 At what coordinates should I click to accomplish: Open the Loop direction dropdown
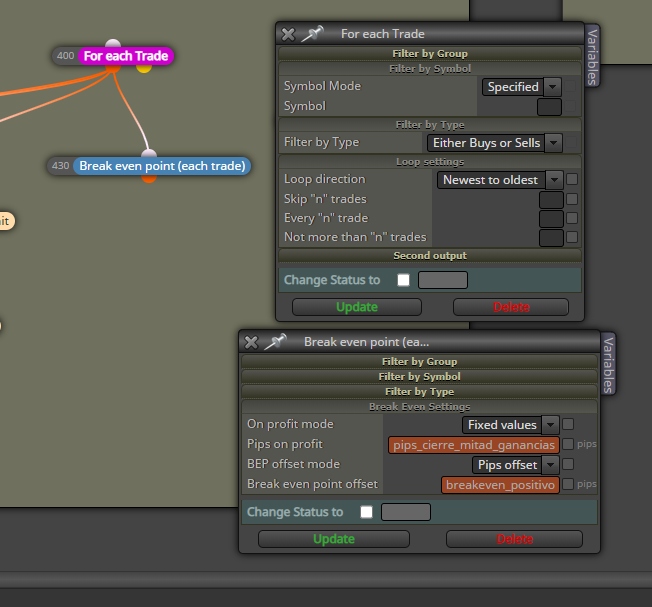tap(500, 180)
